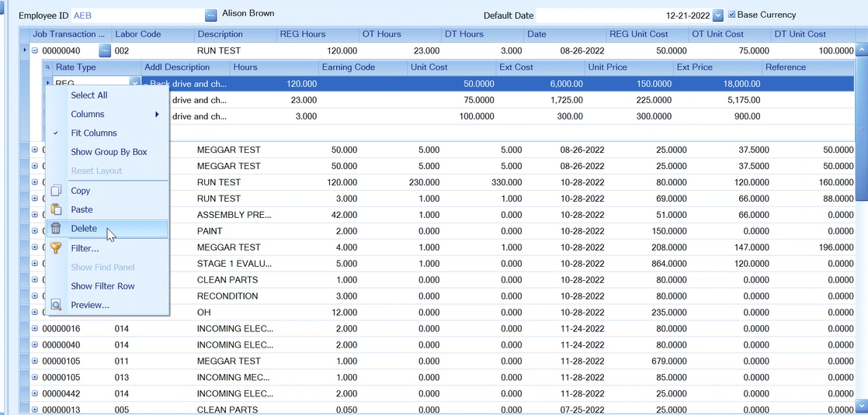Sort by the Labor Code column header
Viewport: 868px width, 415px height.
pos(153,34)
